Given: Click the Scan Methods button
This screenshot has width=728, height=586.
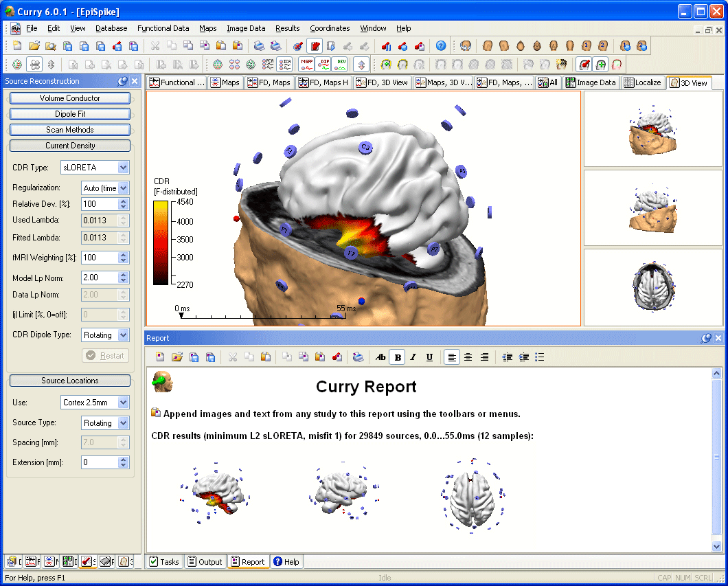Looking at the screenshot, I should click(x=70, y=130).
